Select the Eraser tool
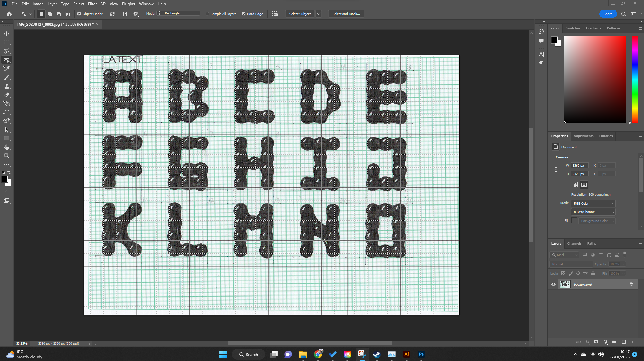 pyautogui.click(x=7, y=95)
